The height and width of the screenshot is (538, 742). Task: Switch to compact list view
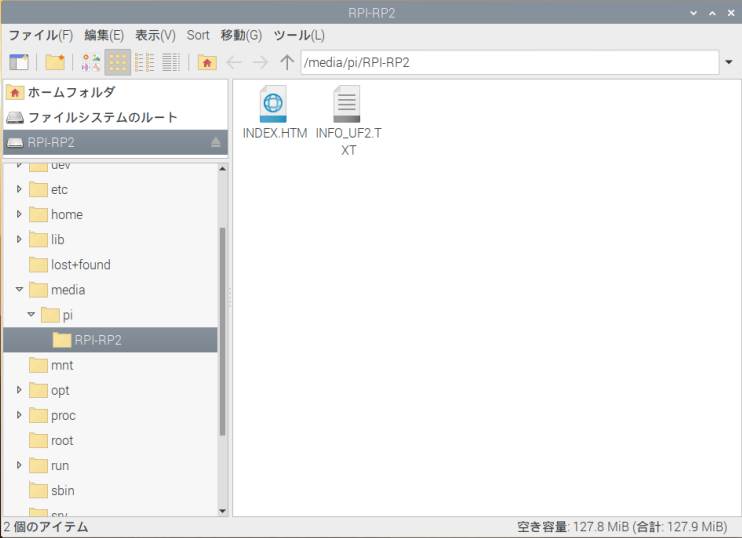145,62
